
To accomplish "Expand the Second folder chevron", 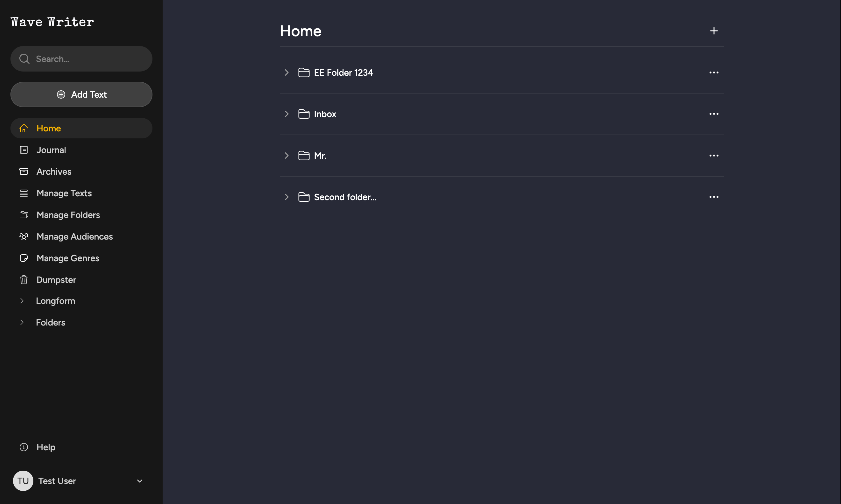I will (x=286, y=197).
